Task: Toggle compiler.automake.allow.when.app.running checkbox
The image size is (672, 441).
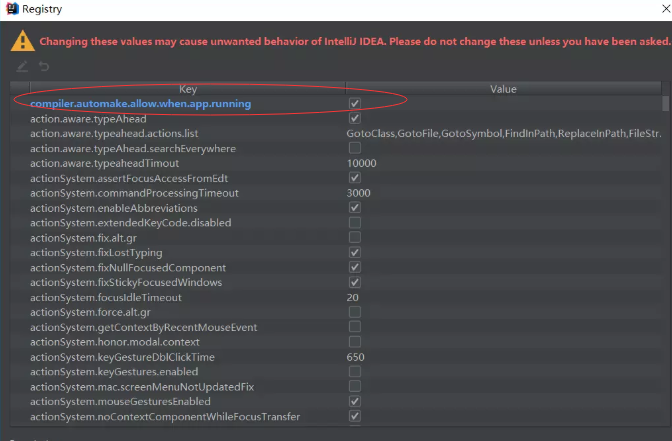Action: 354,103
